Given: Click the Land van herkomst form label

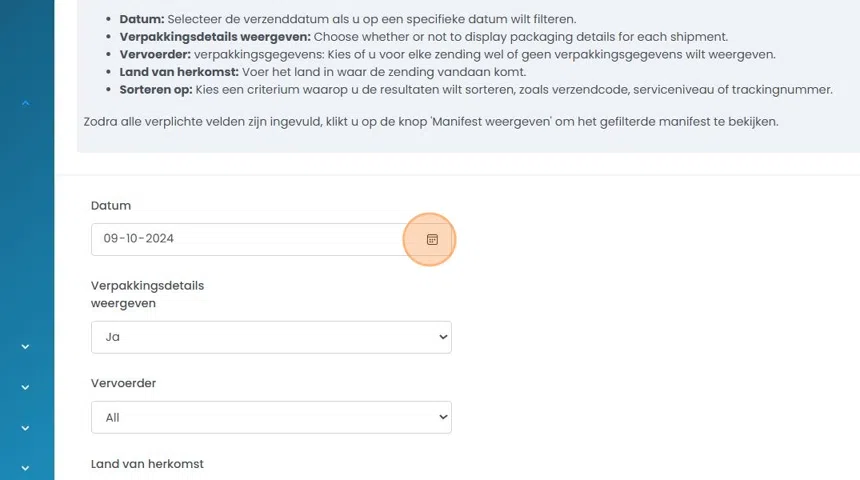Looking at the screenshot, I should pyautogui.click(x=147, y=464).
